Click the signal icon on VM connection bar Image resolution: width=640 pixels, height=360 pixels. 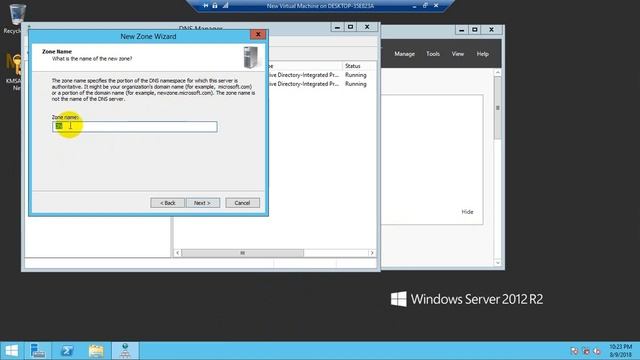point(225,6)
